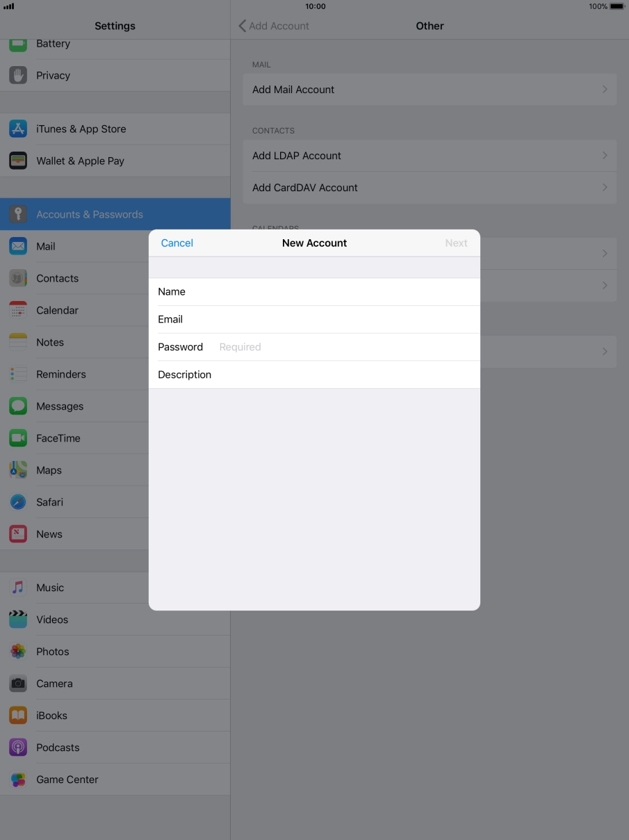This screenshot has width=629, height=840.
Task: Cancel the New Account dialog
Action: click(x=177, y=243)
